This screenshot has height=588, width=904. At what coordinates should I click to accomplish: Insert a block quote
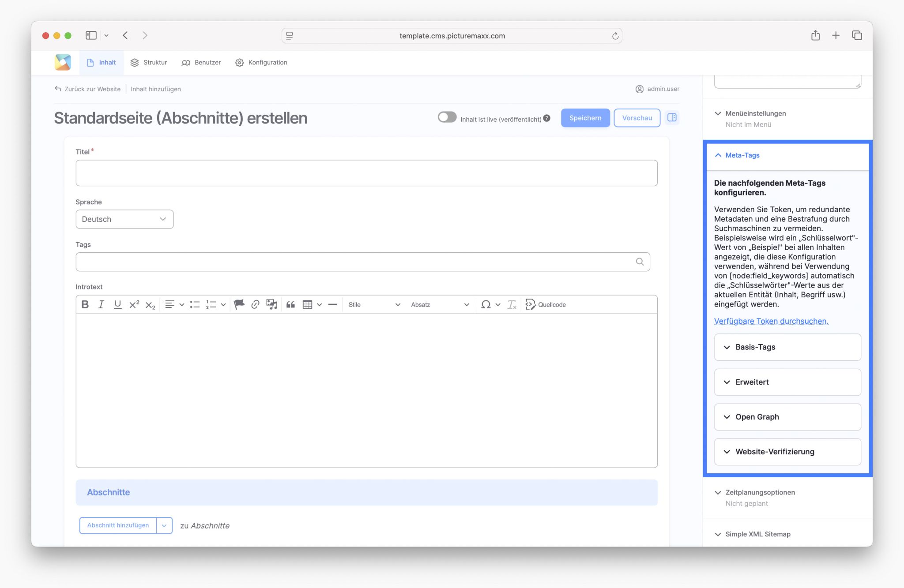pyautogui.click(x=290, y=304)
